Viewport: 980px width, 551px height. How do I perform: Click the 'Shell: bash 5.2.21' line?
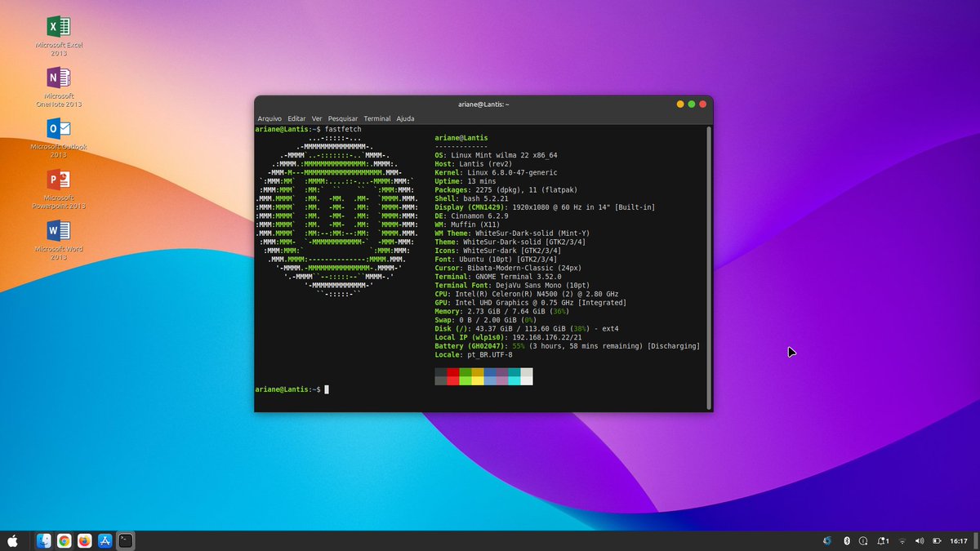(472, 198)
